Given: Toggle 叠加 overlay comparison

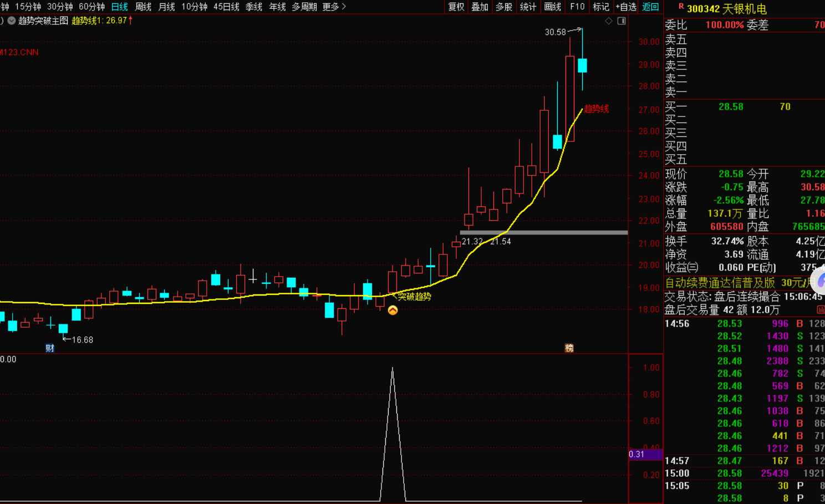Looking at the screenshot, I should coord(480,7).
